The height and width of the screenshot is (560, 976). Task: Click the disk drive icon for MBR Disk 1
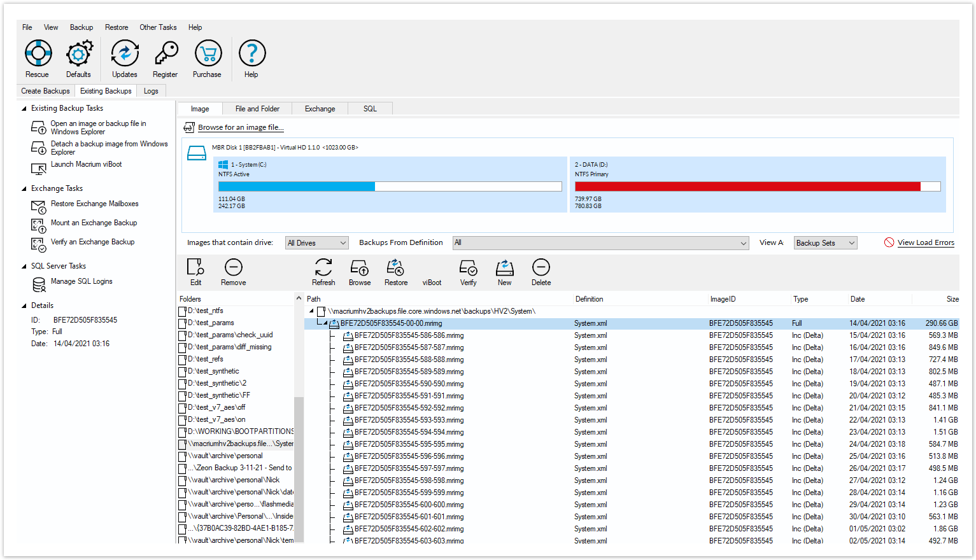[x=197, y=153]
